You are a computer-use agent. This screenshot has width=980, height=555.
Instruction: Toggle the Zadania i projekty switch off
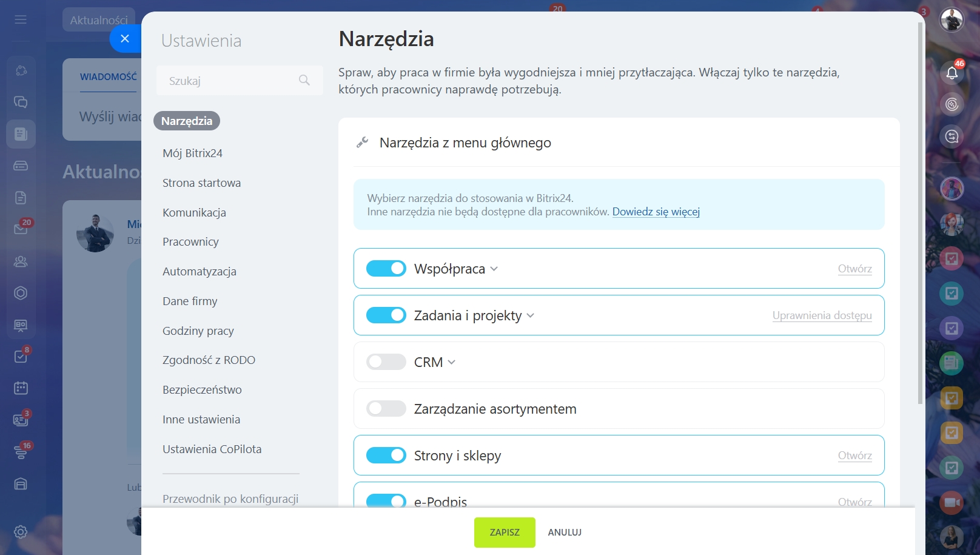tap(386, 315)
